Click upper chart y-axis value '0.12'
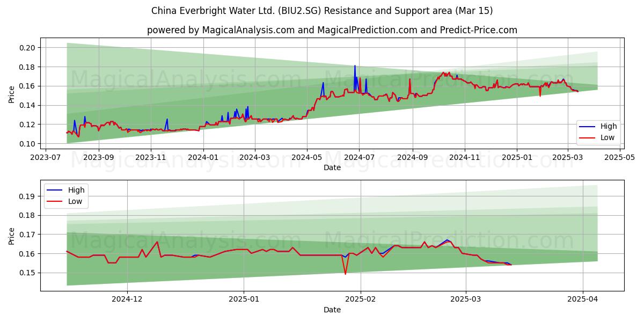This screenshot has width=644, height=322. (x=28, y=125)
